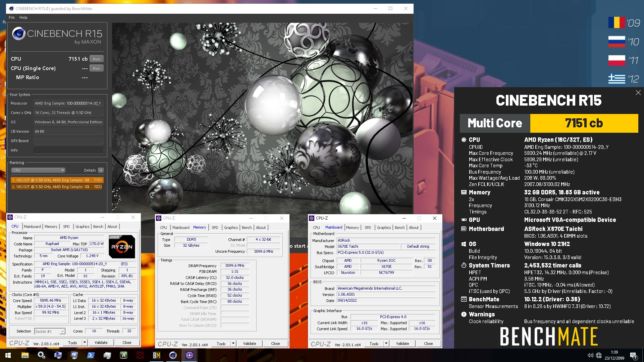
Task: Switch to CPU-Z via taskbar icon
Action: [x=190, y=355]
